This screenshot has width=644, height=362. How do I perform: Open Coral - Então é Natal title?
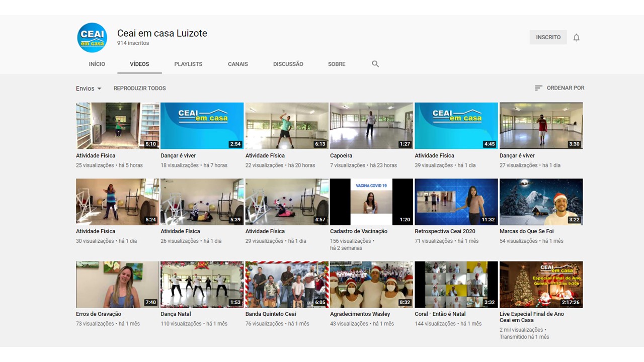tap(440, 314)
